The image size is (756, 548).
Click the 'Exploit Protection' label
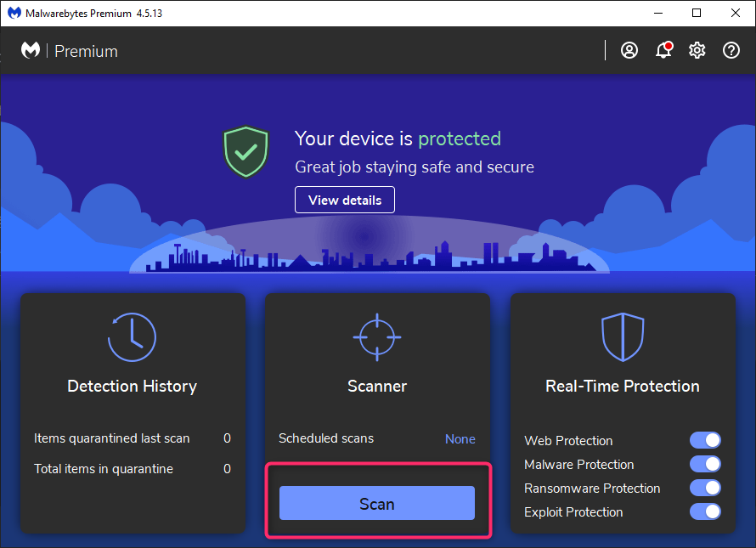point(573,511)
